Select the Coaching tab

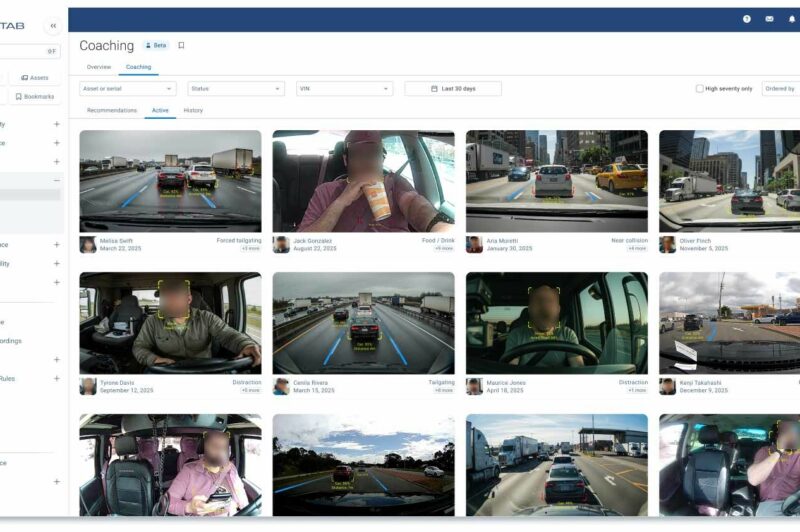point(138,67)
